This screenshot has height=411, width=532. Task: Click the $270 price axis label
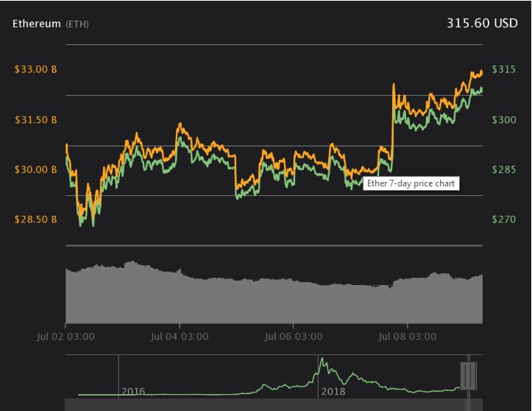pyautogui.click(x=503, y=219)
